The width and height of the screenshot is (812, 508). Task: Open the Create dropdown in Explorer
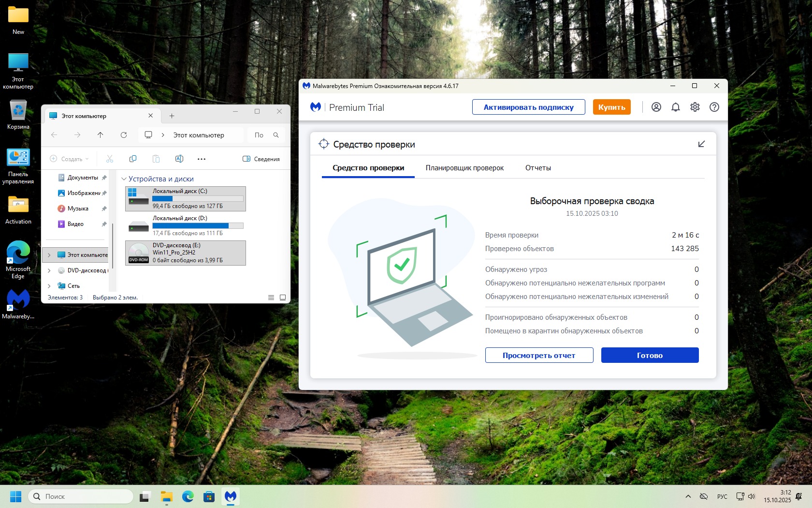point(70,159)
